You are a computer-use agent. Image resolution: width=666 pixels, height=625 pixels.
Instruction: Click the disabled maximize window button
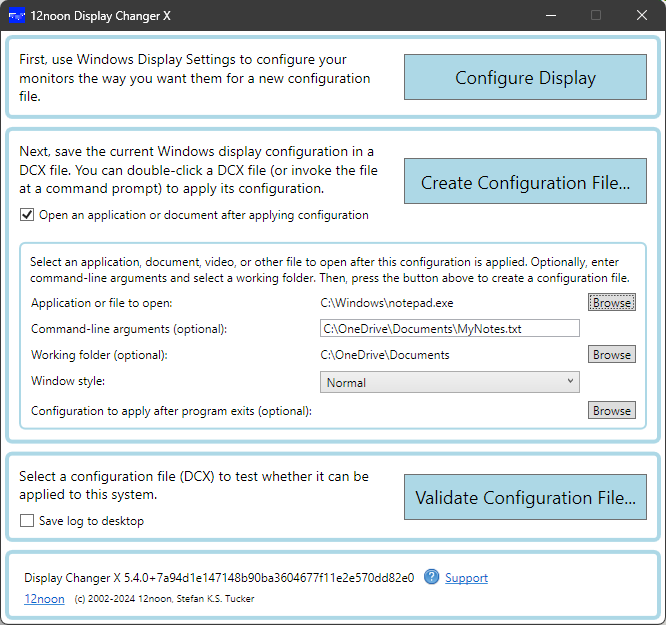pyautogui.click(x=596, y=16)
